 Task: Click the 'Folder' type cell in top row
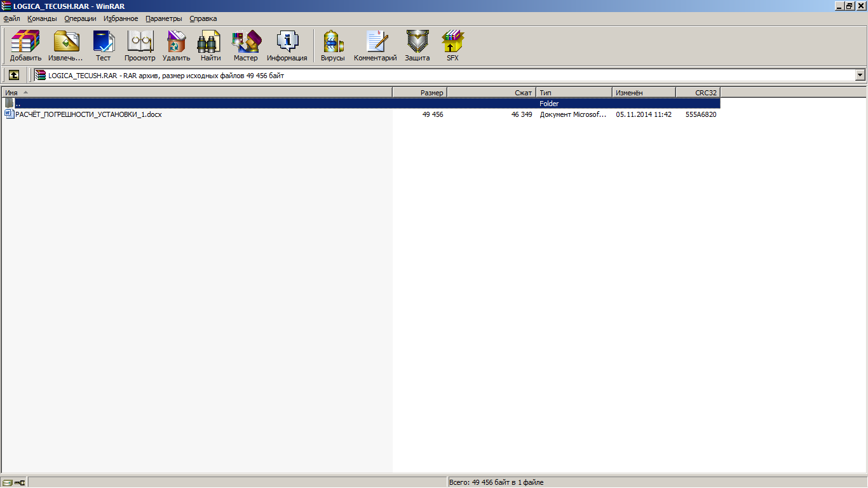(549, 104)
